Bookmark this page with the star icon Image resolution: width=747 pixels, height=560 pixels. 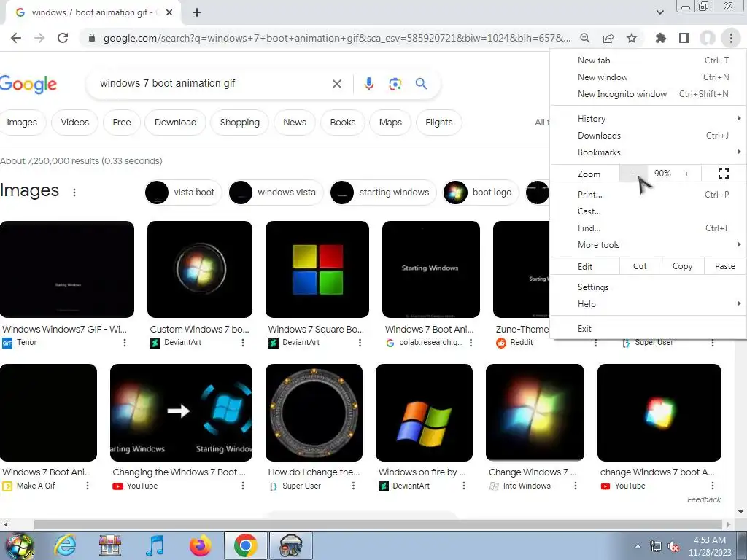coord(632,38)
